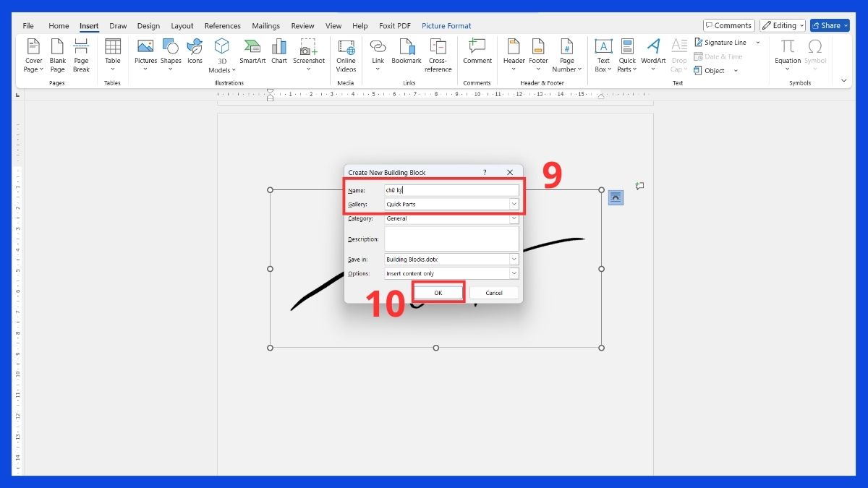Screen dimensions: 868x488
Task: Switch to the Draw tab
Action: (118, 26)
